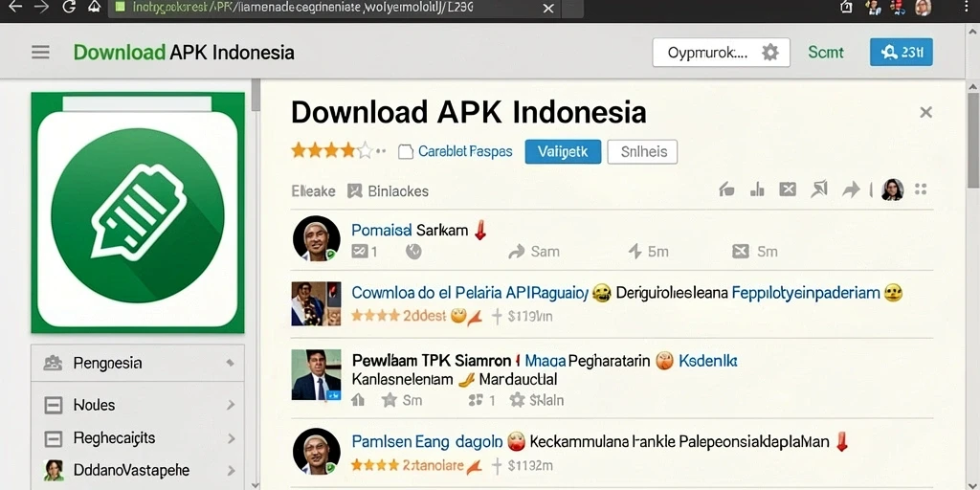Open the browser home icon
Screen dimensions: 980x490
[x=94, y=8]
